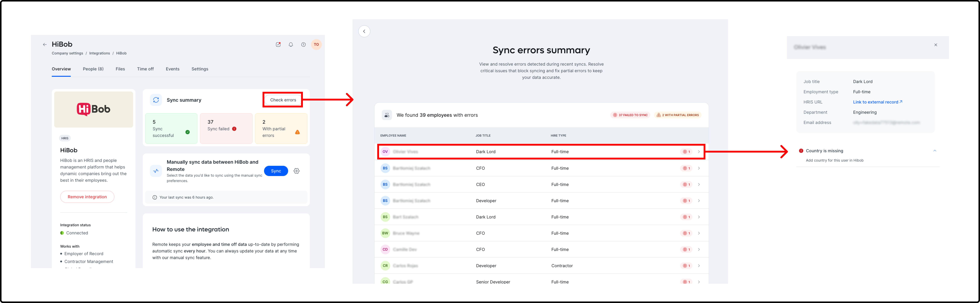Open the bell notifications icon
Screen dimensions: 980x303
(x=291, y=45)
